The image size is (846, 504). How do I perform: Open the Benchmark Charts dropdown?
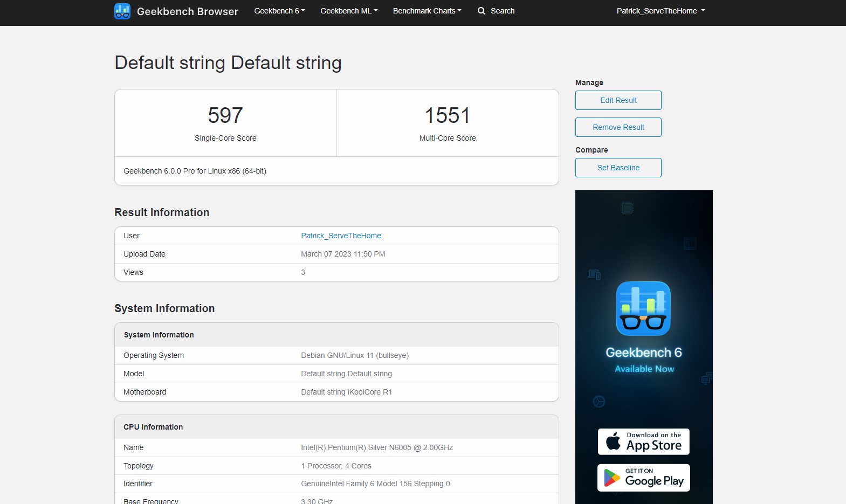pos(427,11)
